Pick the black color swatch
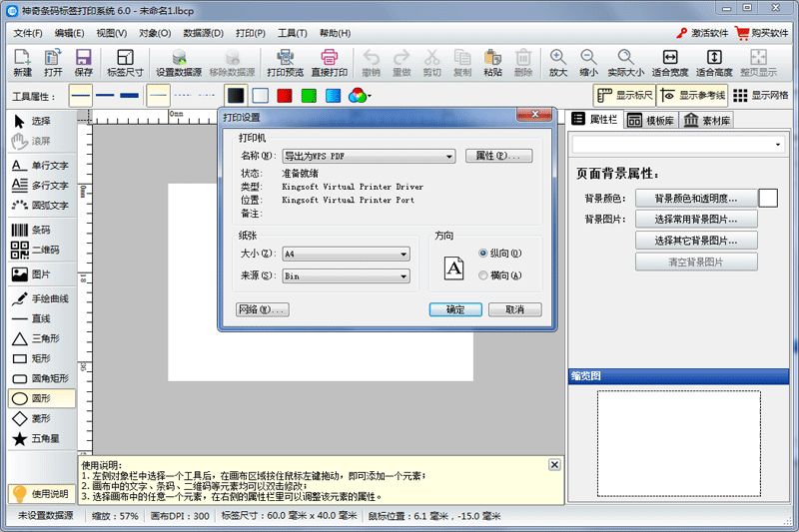The width and height of the screenshot is (799, 532). point(236,95)
